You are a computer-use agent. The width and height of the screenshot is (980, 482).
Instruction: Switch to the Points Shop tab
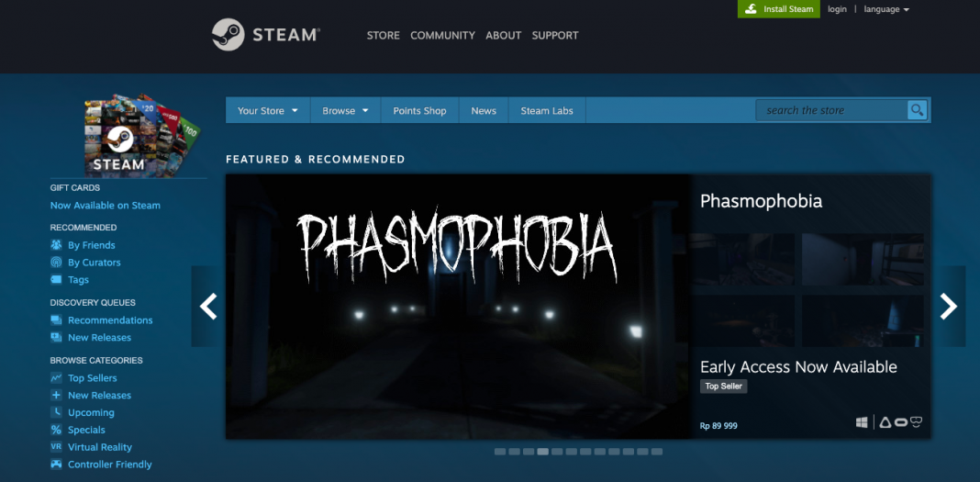[419, 111]
